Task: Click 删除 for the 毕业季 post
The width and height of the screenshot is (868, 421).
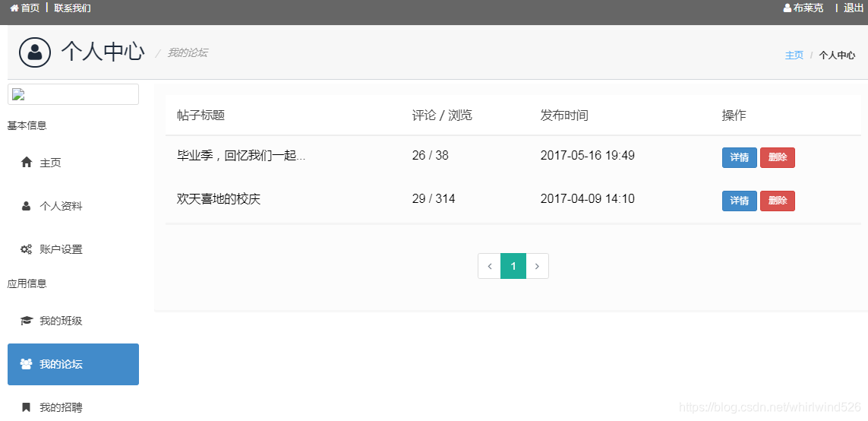Action: click(777, 157)
